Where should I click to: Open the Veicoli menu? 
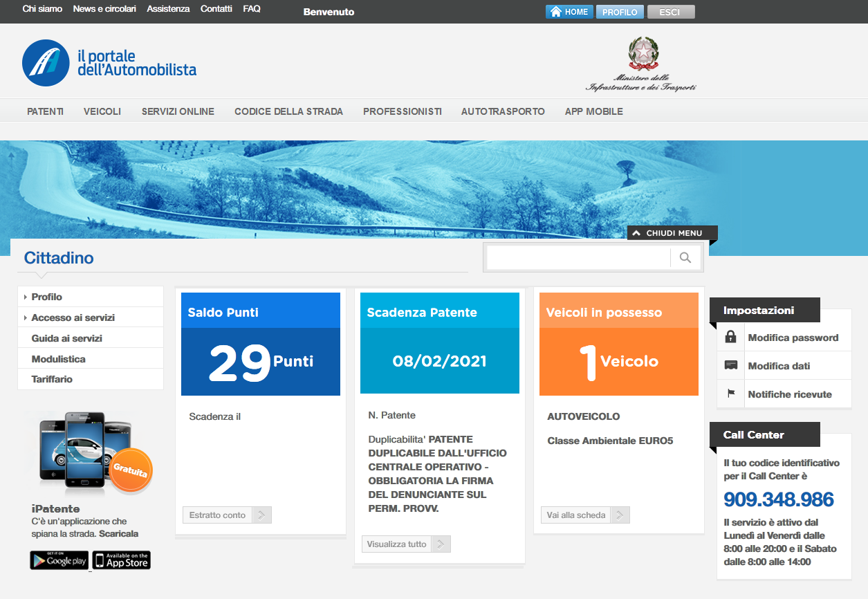click(102, 111)
